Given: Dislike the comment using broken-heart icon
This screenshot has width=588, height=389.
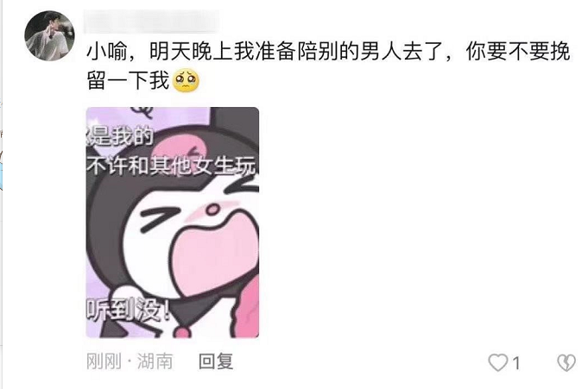Looking at the screenshot, I should (x=566, y=362).
